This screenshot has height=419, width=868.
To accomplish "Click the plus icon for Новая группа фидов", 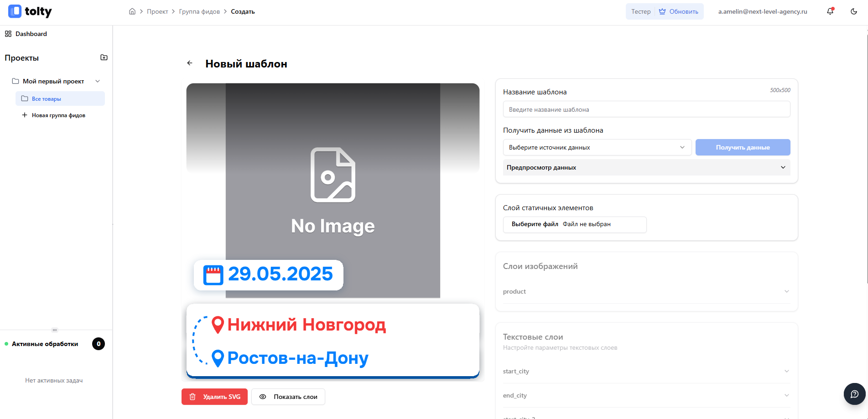I will pyautogui.click(x=25, y=115).
